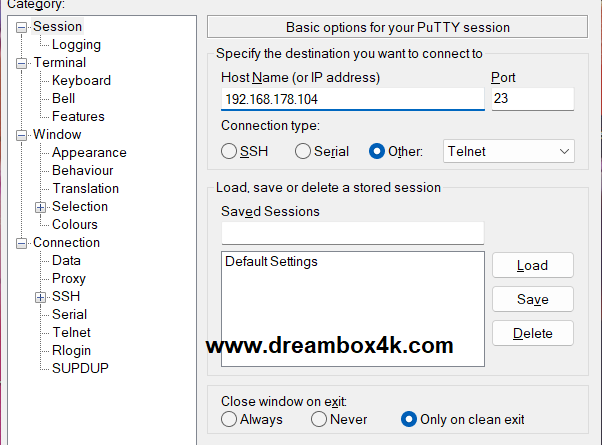This screenshot has height=445, width=602.
Task: Expand the SSH tree node
Action: (x=40, y=297)
